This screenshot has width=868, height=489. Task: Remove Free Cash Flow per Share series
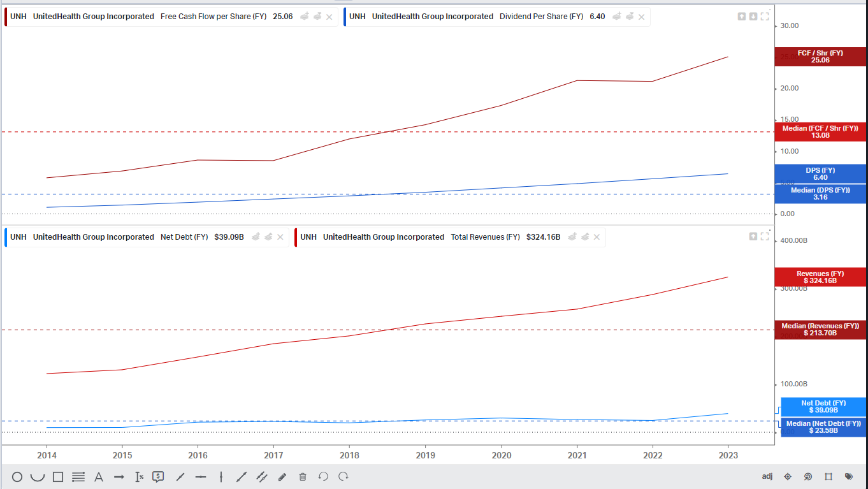(x=329, y=17)
